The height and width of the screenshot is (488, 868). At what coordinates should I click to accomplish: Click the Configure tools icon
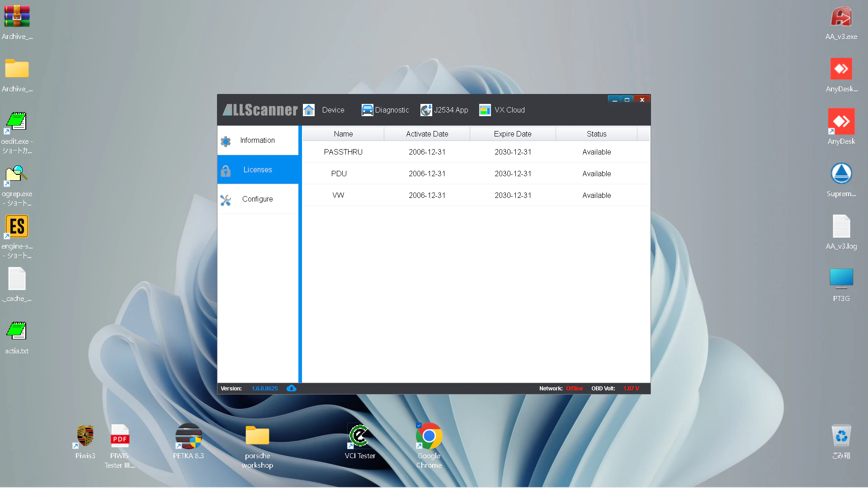[x=226, y=200]
